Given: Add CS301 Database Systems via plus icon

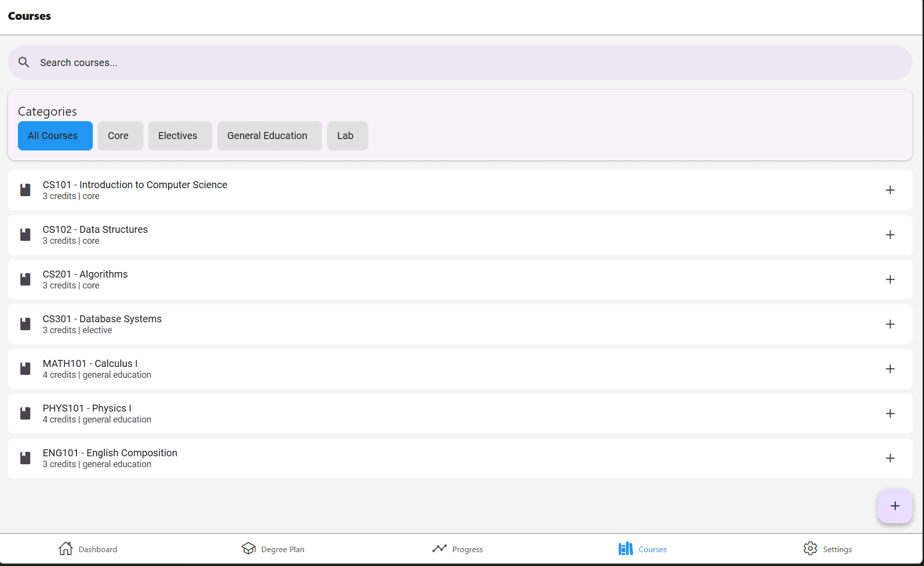Looking at the screenshot, I should 890,324.
